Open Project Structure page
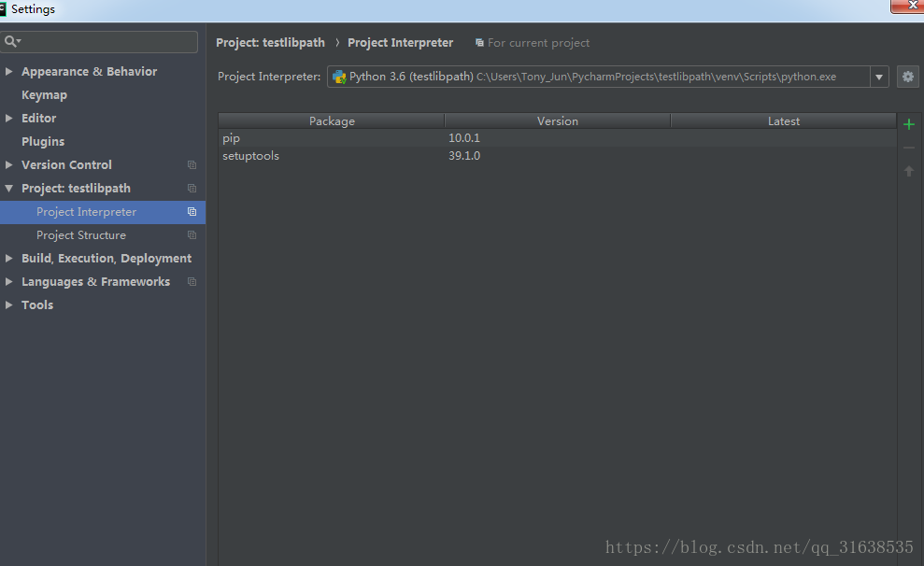 [x=81, y=235]
